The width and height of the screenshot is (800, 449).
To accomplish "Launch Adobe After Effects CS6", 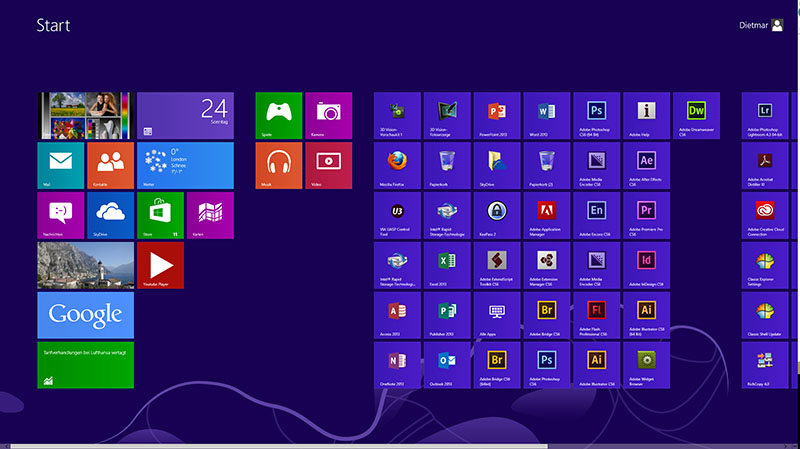I will pos(646,165).
